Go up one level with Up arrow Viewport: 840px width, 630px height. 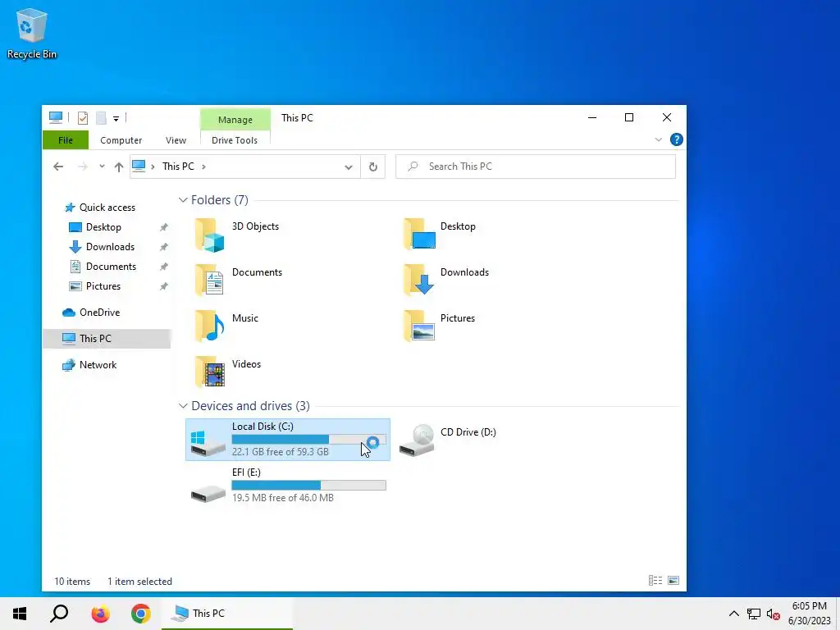[x=119, y=167]
